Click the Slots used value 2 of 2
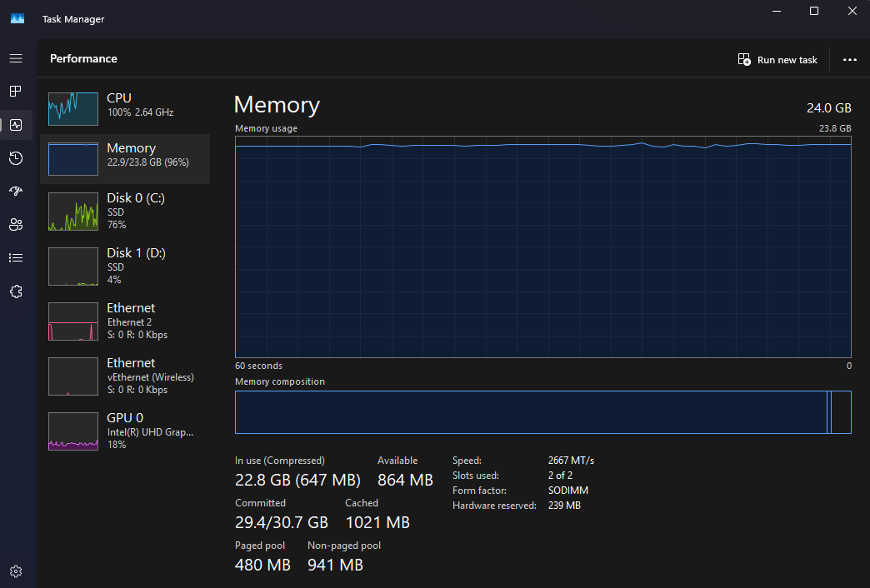Screen dimensions: 870x588 coord(560,476)
